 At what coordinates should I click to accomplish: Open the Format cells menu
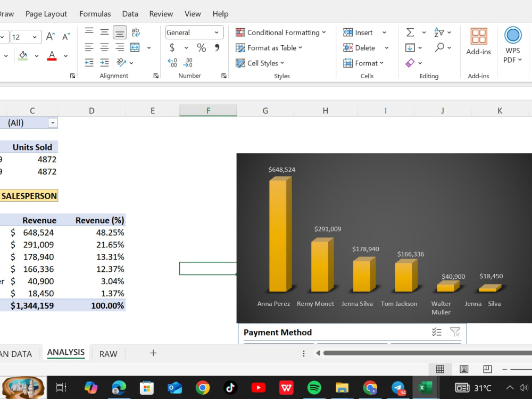pyautogui.click(x=363, y=63)
